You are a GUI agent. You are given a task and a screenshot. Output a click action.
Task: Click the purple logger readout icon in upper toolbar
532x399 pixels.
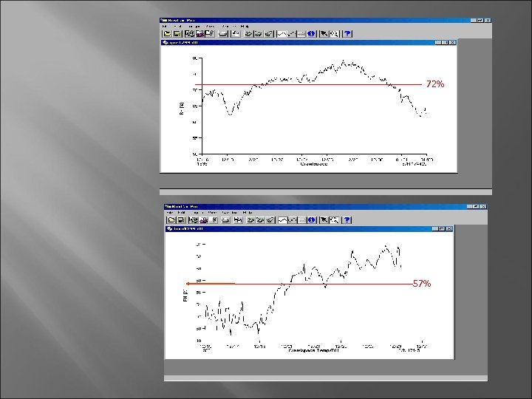(199, 33)
